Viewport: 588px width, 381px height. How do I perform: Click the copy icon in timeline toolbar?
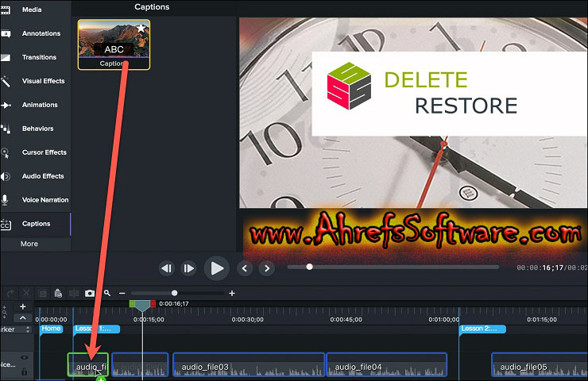point(42,294)
